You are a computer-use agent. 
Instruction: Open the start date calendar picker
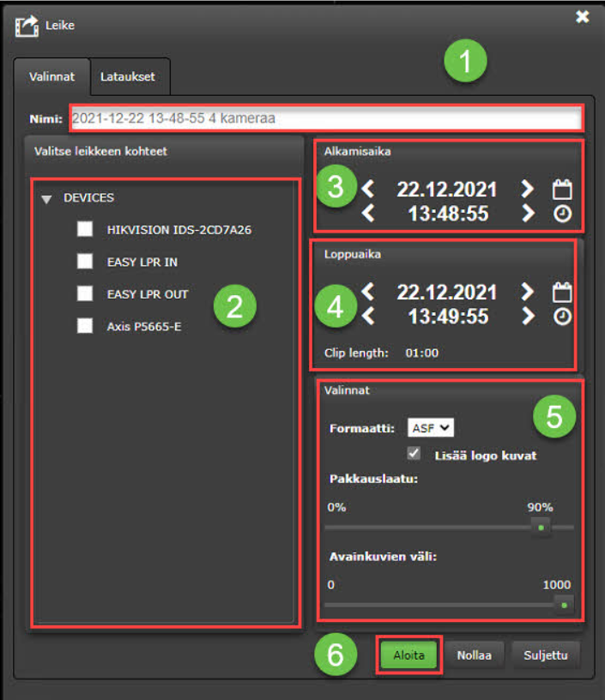pyautogui.click(x=562, y=190)
